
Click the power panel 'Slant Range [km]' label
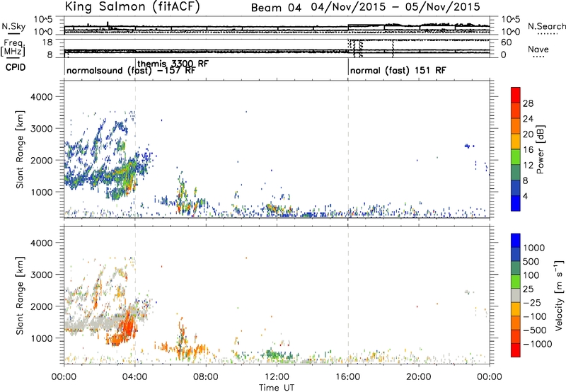coord(20,149)
